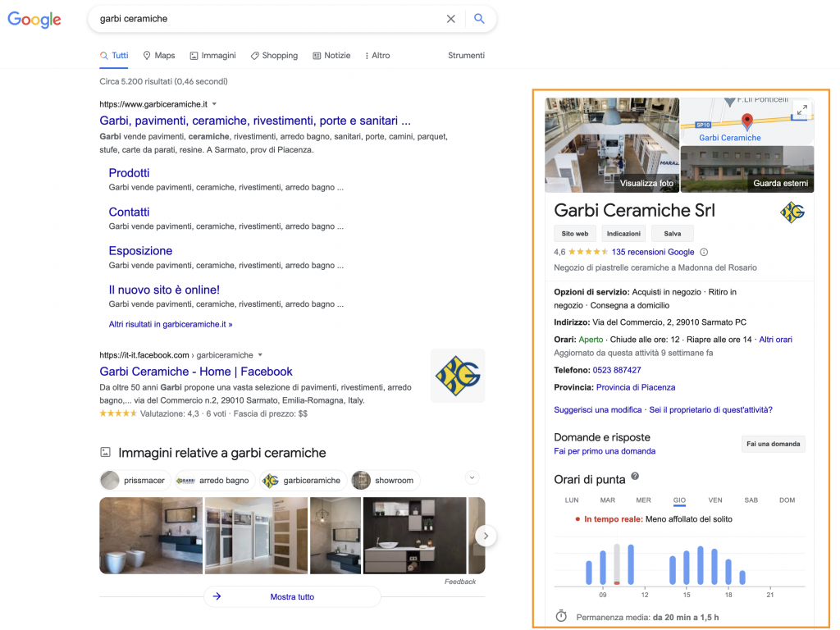Select the LUN day tab

[572, 500]
